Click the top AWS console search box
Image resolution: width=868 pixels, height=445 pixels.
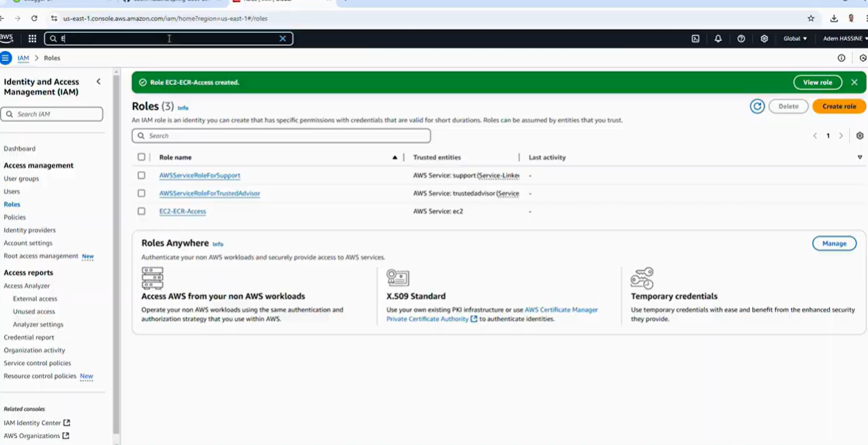168,39
